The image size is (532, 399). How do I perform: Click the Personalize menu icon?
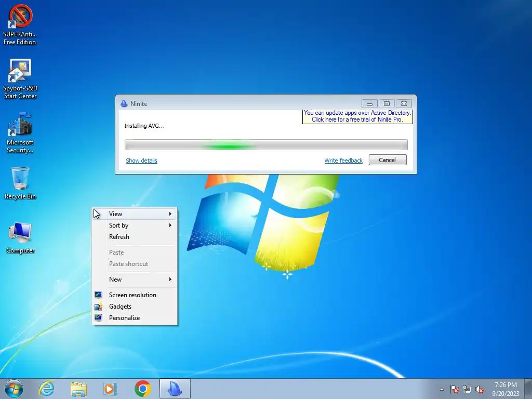[98, 318]
